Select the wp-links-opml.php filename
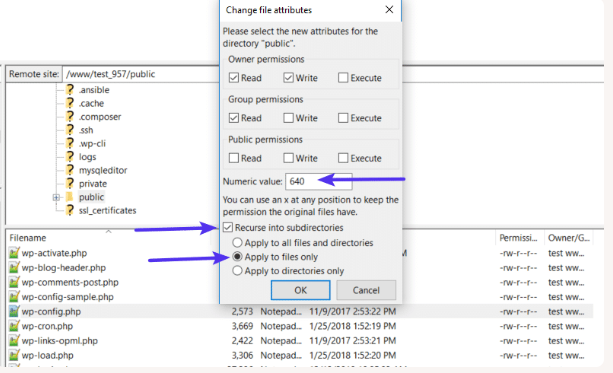This screenshot has width=613, height=373. click(59, 341)
